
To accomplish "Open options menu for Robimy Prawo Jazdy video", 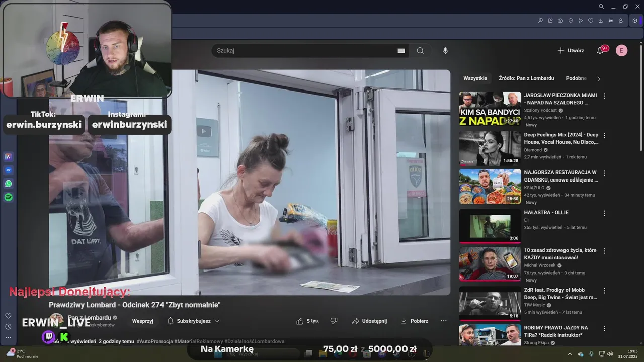I will coord(604,328).
